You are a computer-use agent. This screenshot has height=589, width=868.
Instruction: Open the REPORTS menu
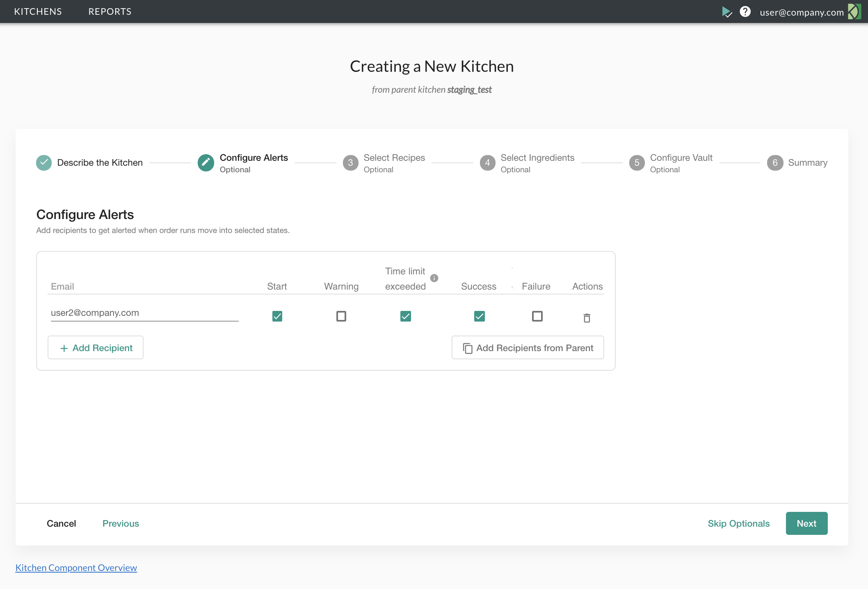click(x=110, y=11)
